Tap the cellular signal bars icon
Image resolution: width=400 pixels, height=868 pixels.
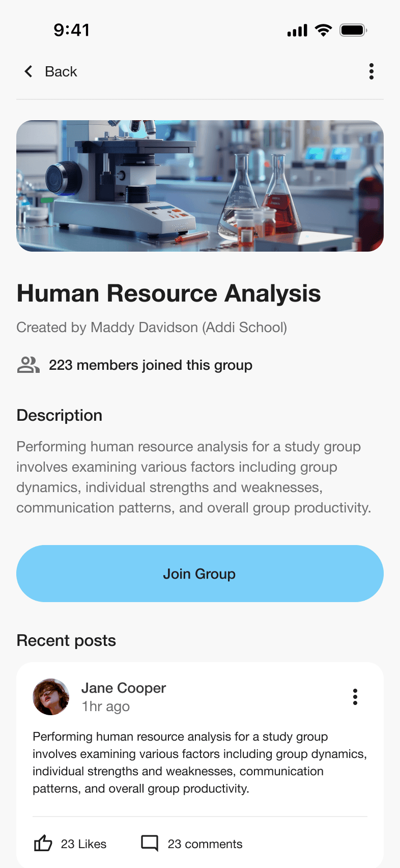[x=297, y=31]
